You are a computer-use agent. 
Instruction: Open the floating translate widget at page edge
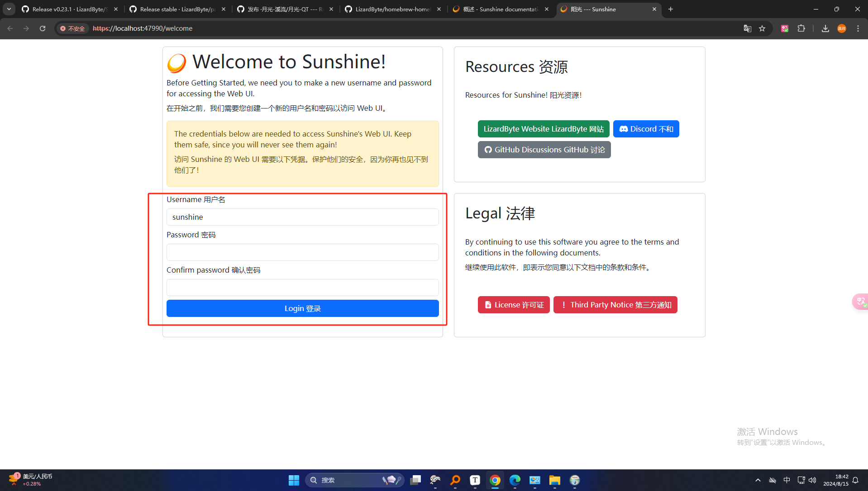pyautogui.click(x=860, y=302)
